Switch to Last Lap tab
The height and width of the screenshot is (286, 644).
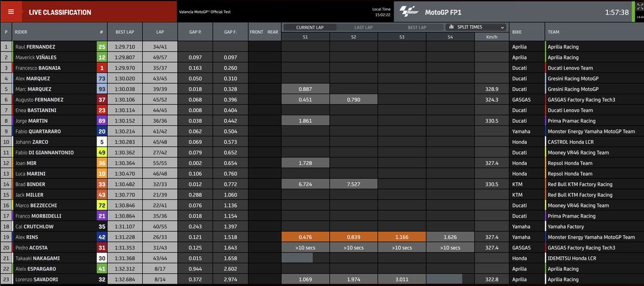tap(364, 27)
